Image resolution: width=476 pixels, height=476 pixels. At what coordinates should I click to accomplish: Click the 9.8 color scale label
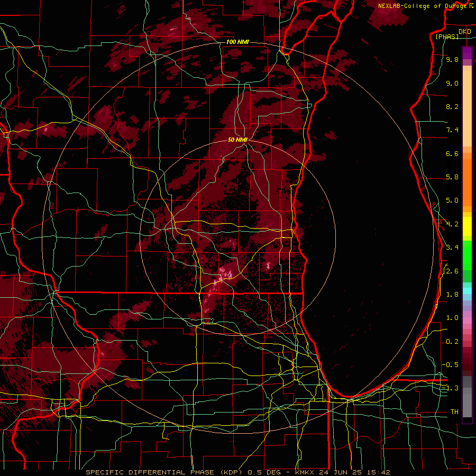click(452, 59)
